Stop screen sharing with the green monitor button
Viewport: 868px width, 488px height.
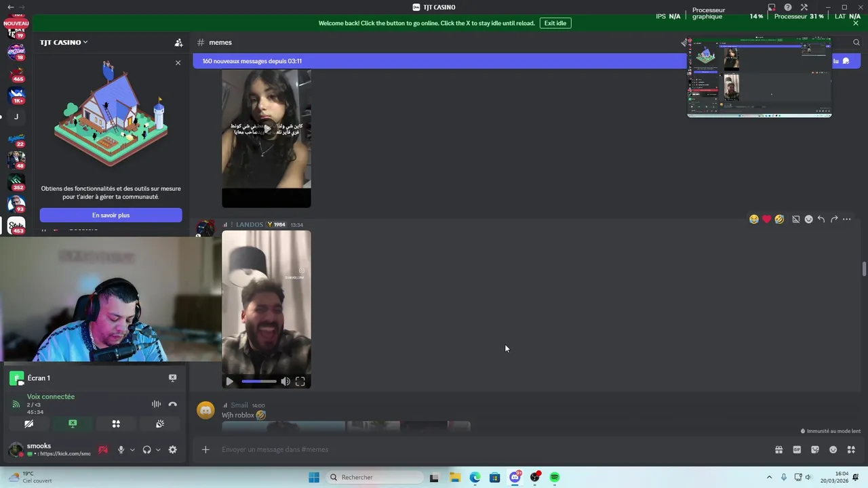73,424
